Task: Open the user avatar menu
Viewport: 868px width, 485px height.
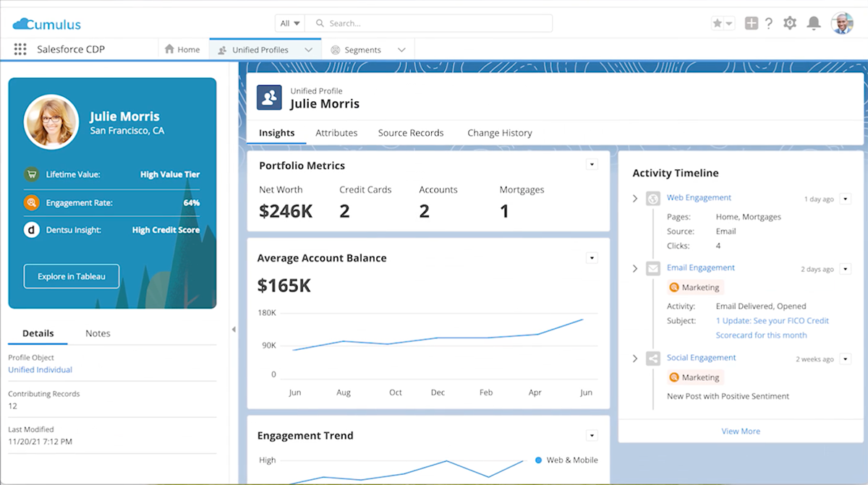Action: tap(842, 23)
